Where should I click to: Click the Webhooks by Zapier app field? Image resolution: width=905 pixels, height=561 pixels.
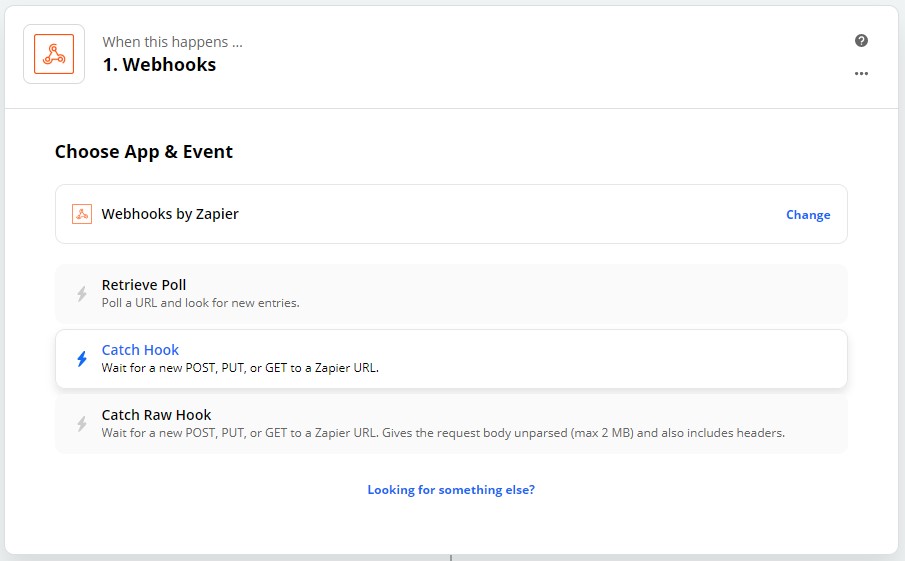tap(451, 214)
